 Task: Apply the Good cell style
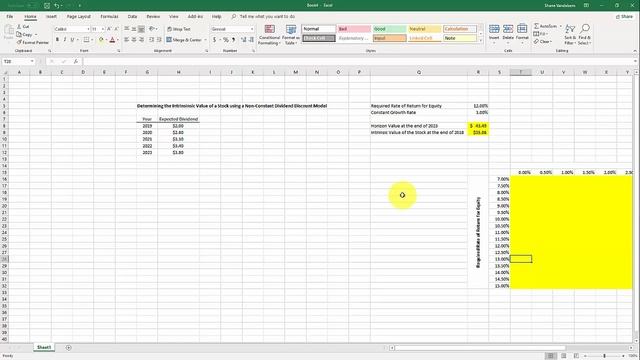point(389,29)
